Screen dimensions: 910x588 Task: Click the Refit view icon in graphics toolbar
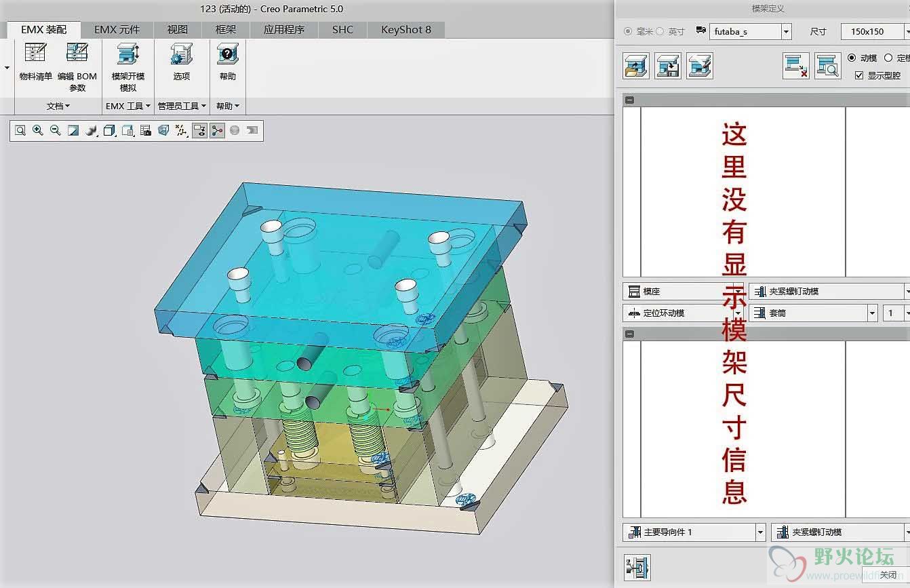pyautogui.click(x=20, y=130)
